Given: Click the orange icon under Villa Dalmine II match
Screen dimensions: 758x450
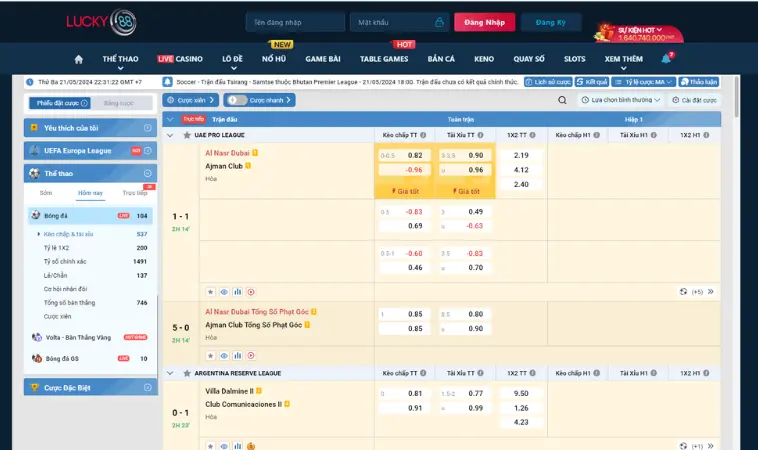Looking at the screenshot, I should [251, 446].
